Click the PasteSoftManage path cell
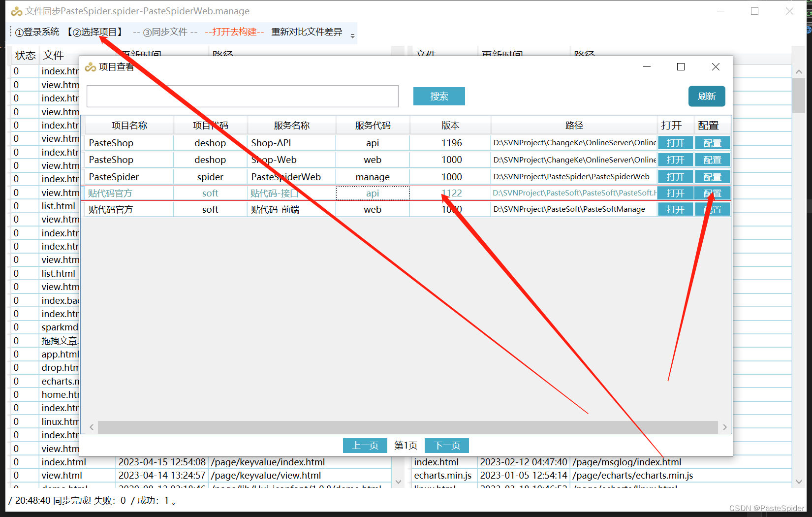This screenshot has width=812, height=517. (x=574, y=210)
